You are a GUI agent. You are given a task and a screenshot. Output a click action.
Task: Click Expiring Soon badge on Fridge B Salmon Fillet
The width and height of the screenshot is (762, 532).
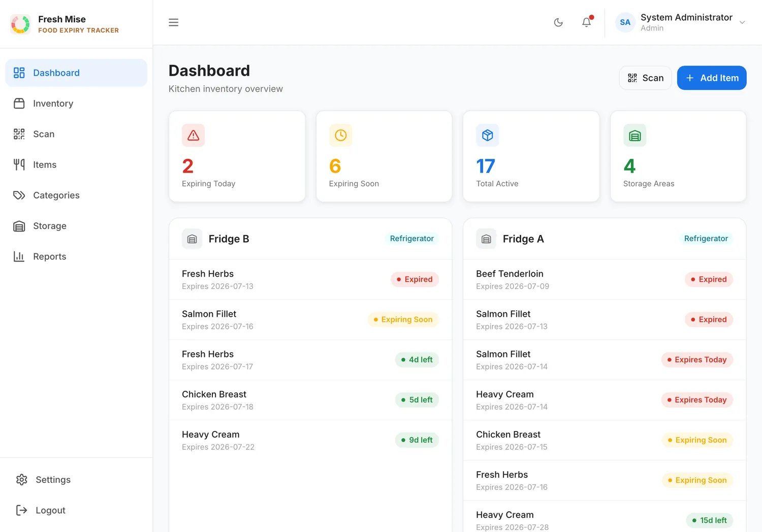click(x=403, y=320)
